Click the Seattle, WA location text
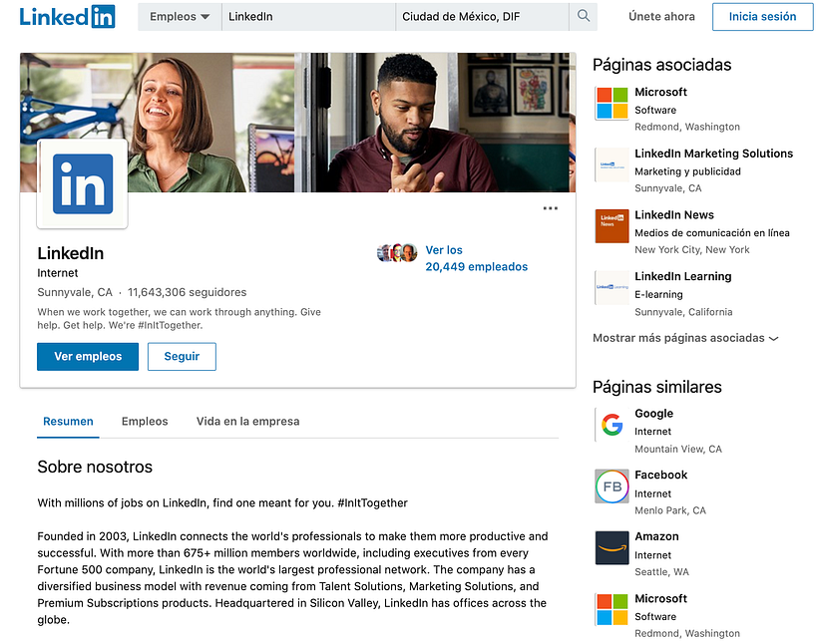 coord(661,572)
